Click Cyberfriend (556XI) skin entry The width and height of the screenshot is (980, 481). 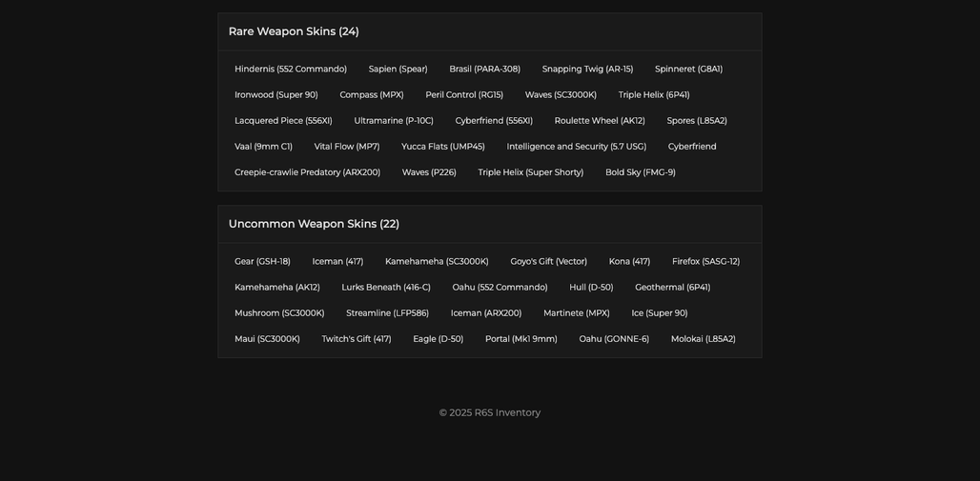coord(495,121)
